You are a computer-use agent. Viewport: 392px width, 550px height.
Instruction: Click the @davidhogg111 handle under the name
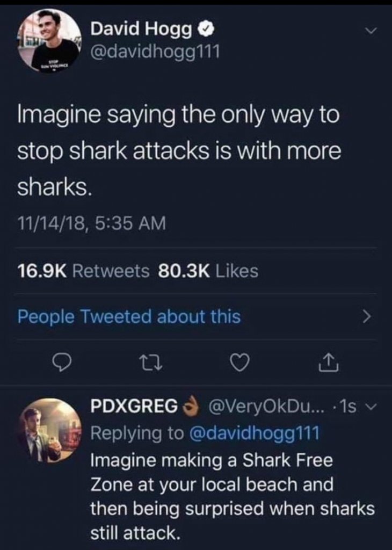click(x=155, y=52)
